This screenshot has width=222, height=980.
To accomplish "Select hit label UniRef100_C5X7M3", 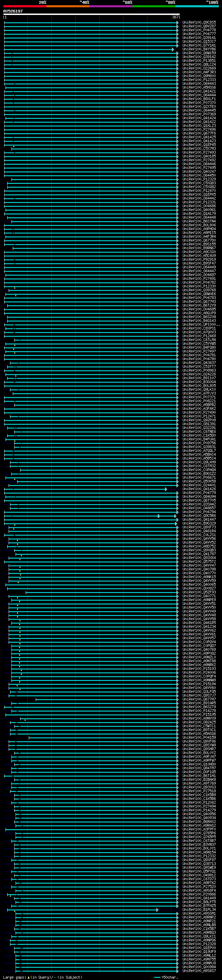I will coord(199,149).
